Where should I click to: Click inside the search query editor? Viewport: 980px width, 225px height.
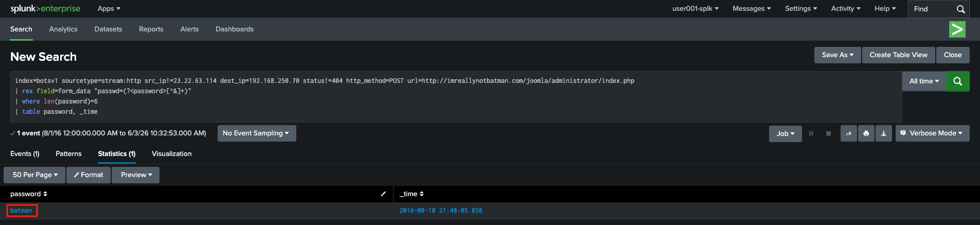[x=456, y=96]
